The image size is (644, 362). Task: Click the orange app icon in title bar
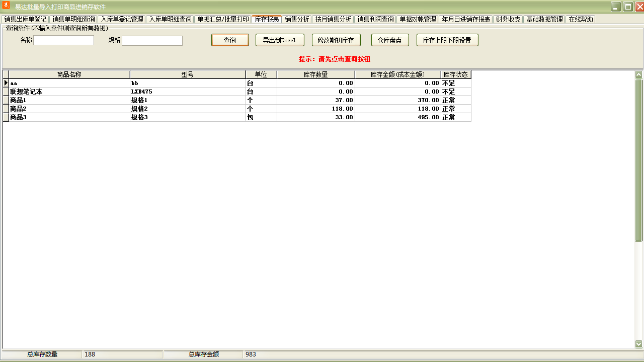click(x=6, y=6)
